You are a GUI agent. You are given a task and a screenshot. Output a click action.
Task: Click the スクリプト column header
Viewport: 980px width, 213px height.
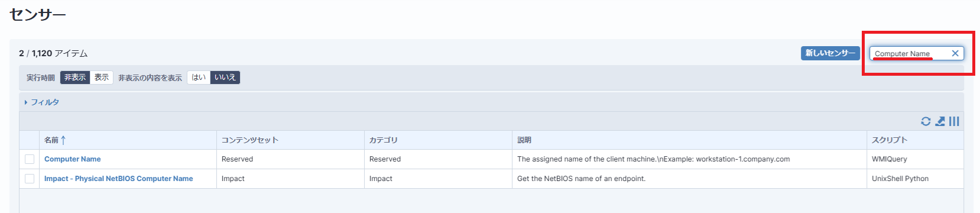(x=890, y=140)
